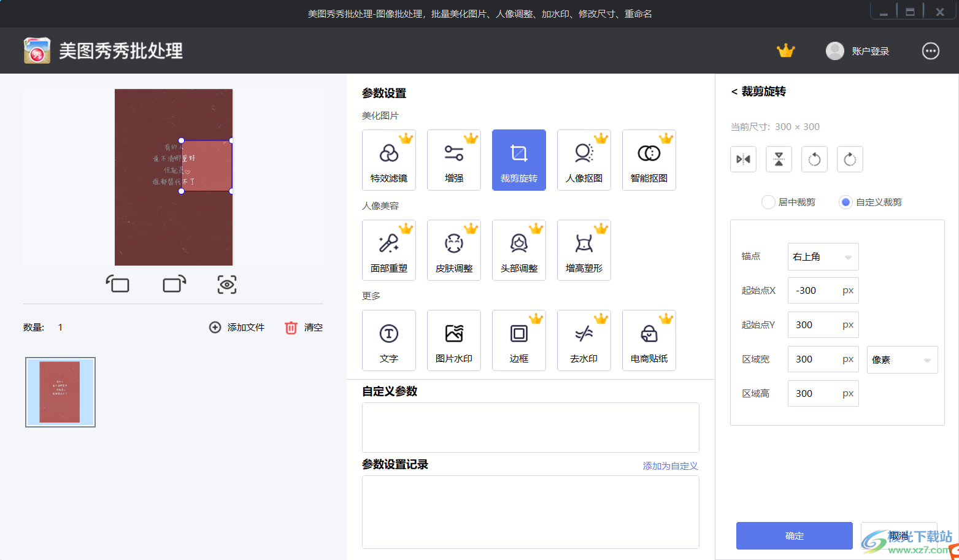Click the 区域宽 width input field
The image size is (959, 560).
[823, 359]
